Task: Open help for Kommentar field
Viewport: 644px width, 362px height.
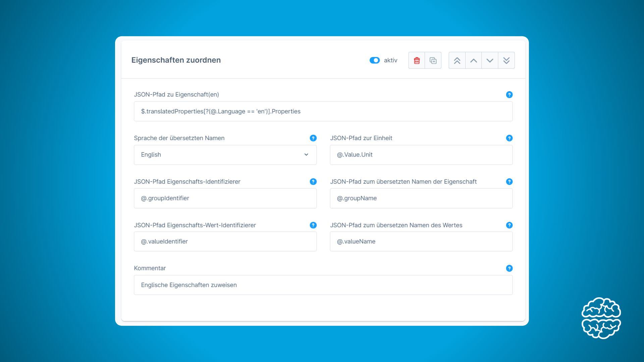Action: pyautogui.click(x=509, y=268)
